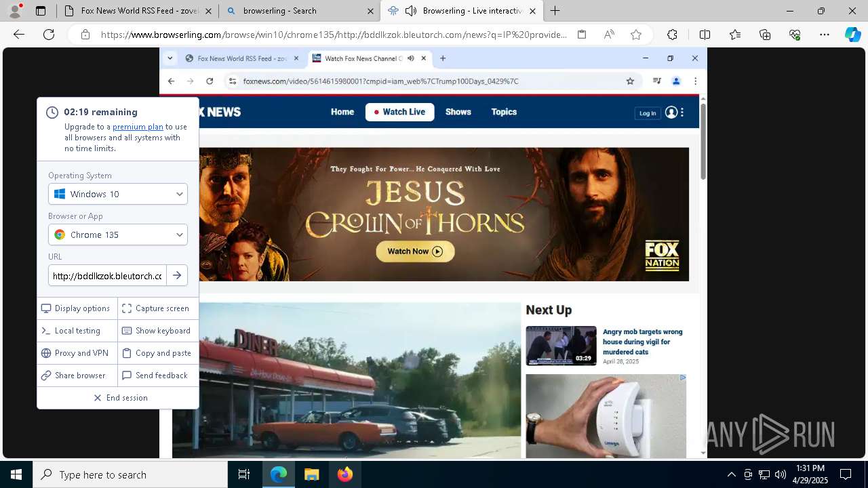Open Task View on taskbar
This screenshot has width=868, height=488.
coord(244,474)
